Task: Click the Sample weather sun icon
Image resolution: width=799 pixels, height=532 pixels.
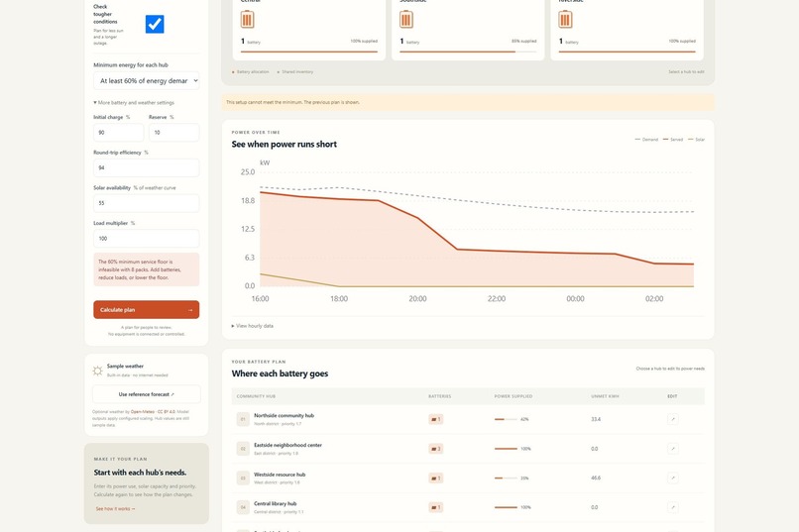Action: pos(98,371)
